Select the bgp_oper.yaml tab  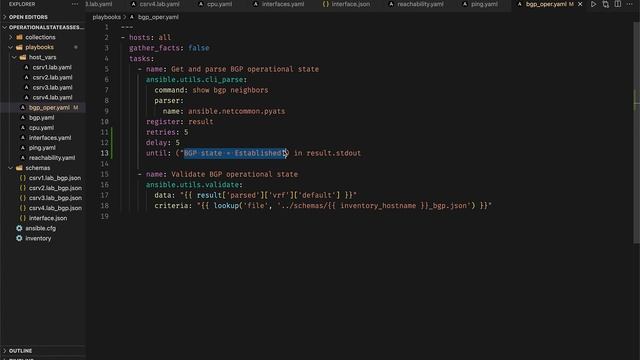click(546, 4)
